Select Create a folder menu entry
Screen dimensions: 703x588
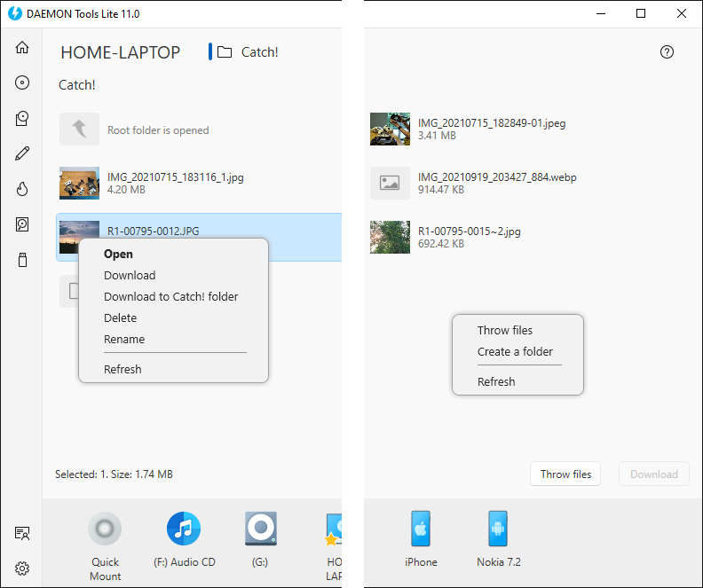515,351
